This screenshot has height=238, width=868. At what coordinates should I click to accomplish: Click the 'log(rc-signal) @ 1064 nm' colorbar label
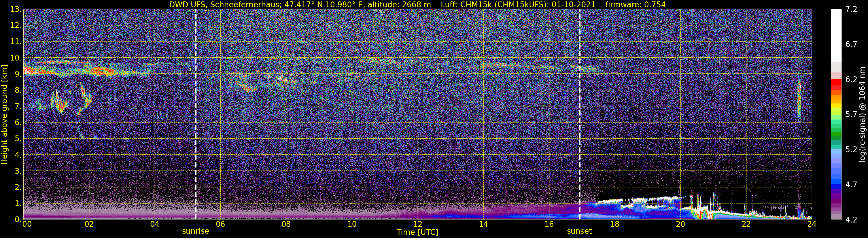(862, 115)
